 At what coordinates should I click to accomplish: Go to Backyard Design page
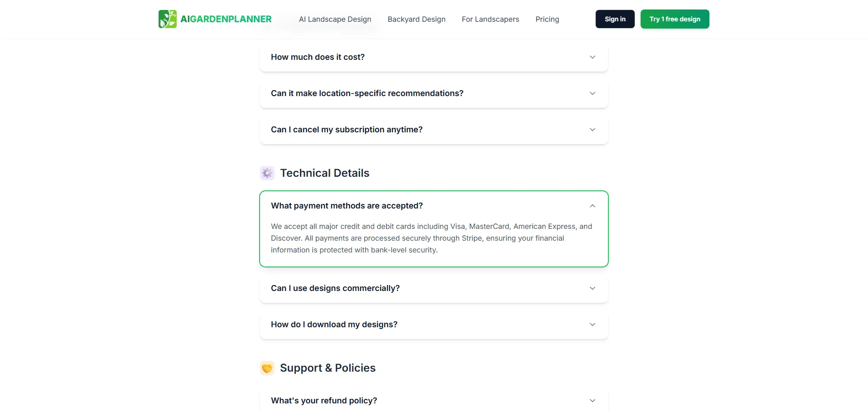(x=416, y=19)
